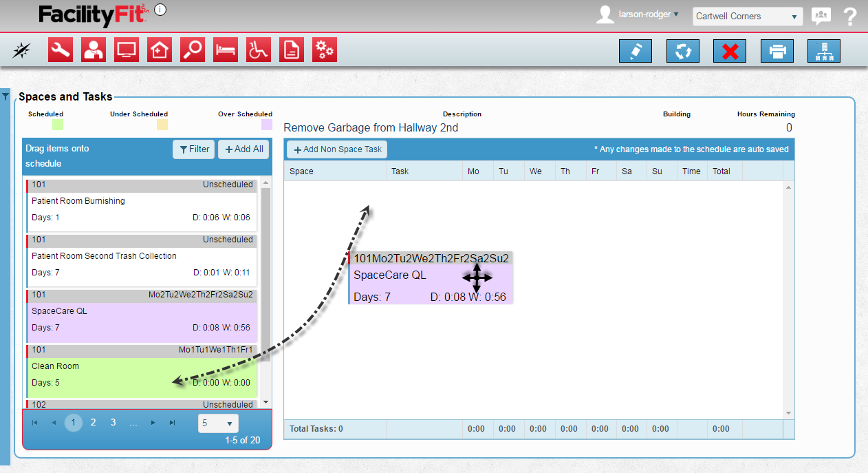Viewport: 868px width, 473px height.
Task: Open the bed icon module
Action: point(226,50)
